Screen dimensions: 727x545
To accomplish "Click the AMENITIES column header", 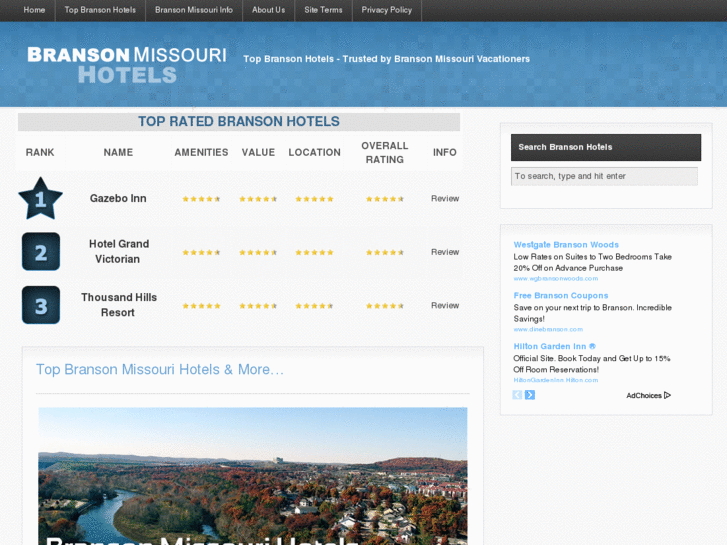I will 201,152.
